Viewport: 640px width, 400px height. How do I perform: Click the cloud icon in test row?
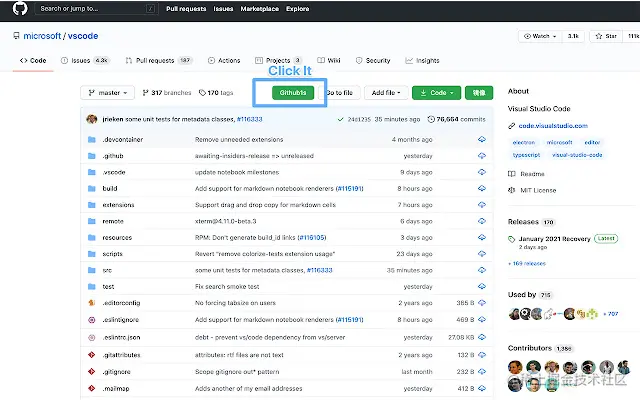(482, 287)
